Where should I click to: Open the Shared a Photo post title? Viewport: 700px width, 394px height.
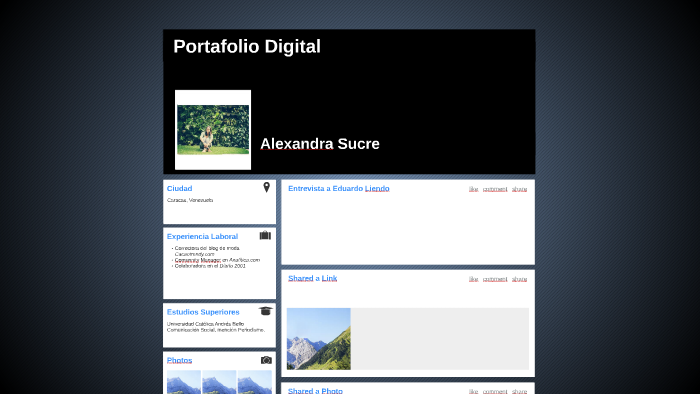315,390
